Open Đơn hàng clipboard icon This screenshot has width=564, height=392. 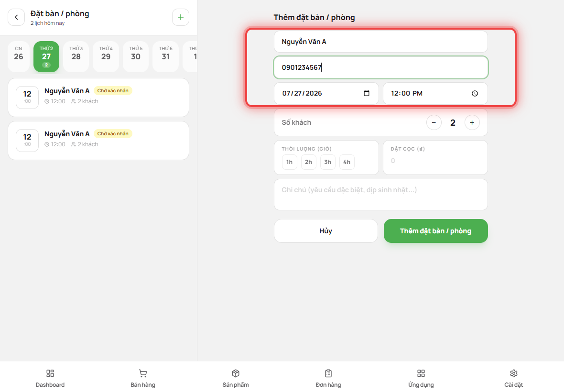click(x=328, y=373)
